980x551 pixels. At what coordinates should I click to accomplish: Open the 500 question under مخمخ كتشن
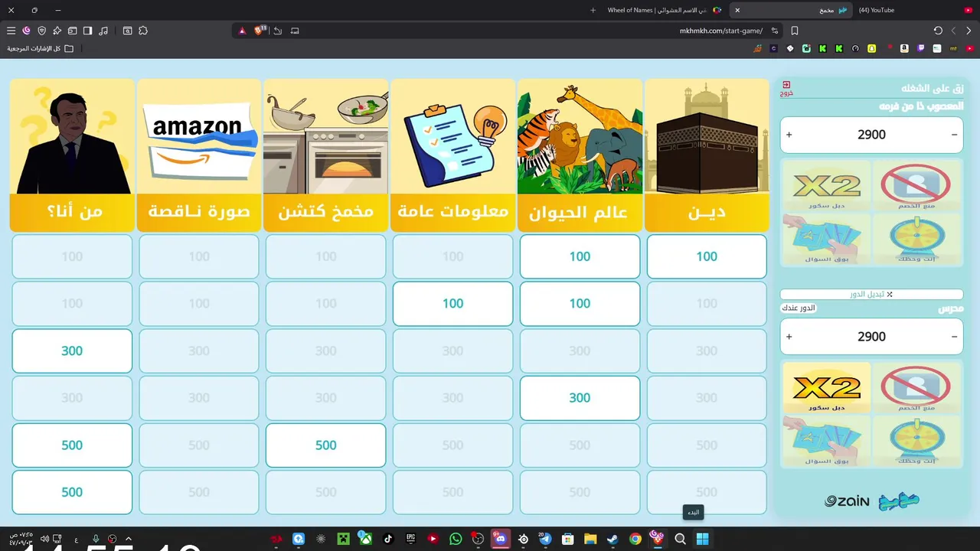click(325, 445)
